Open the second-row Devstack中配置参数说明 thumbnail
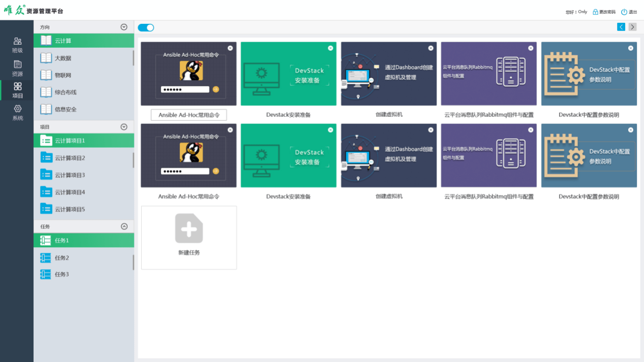 tap(589, 155)
